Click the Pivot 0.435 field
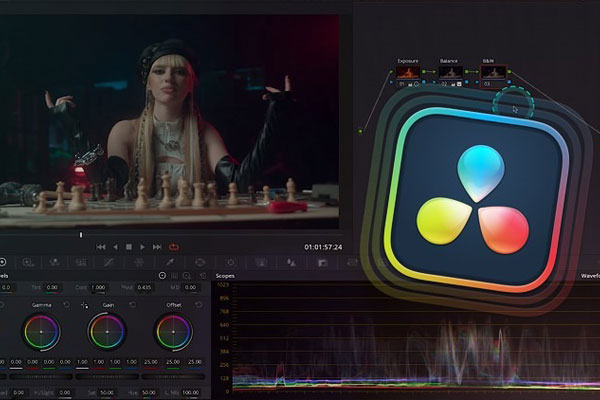Image resolution: width=600 pixels, height=400 pixels. point(144,287)
